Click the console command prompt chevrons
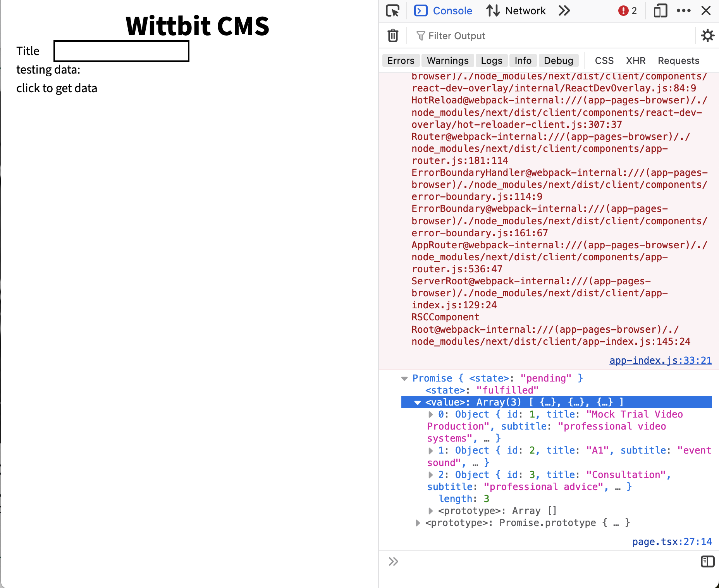 393,562
